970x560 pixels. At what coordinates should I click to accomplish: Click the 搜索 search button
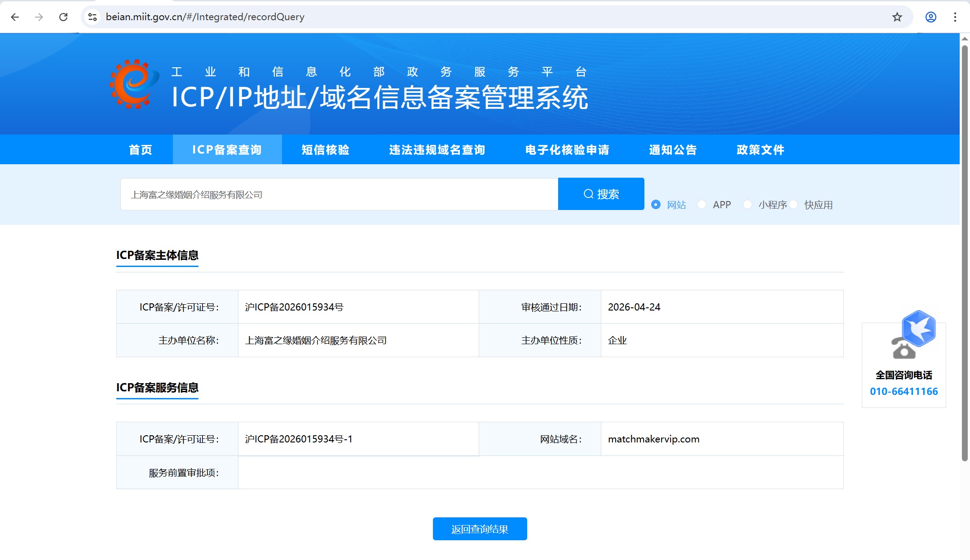tap(601, 194)
